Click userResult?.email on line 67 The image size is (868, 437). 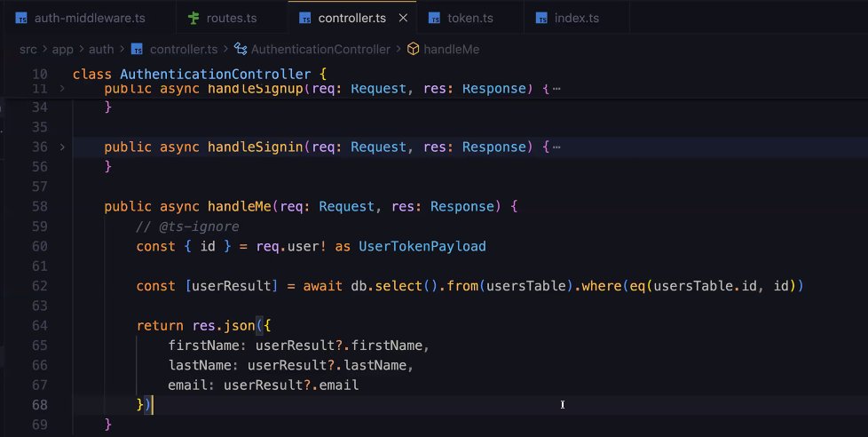291,385
